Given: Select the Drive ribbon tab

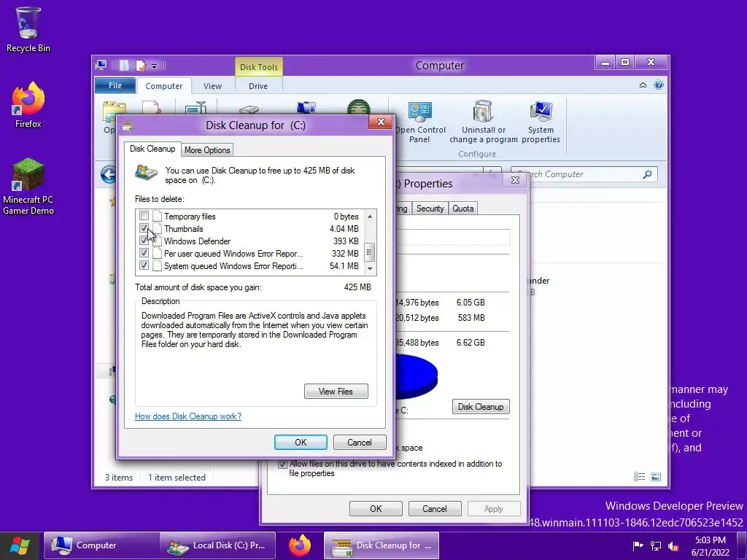Looking at the screenshot, I should [258, 86].
